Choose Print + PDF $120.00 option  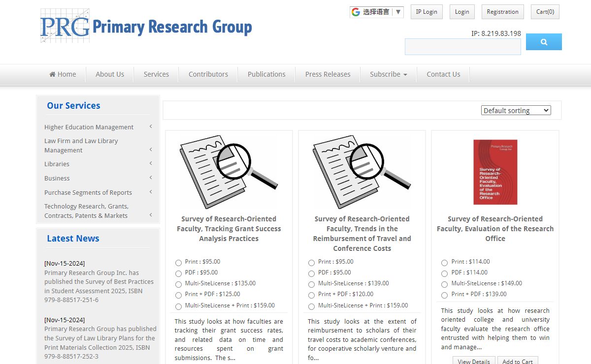pos(311,295)
